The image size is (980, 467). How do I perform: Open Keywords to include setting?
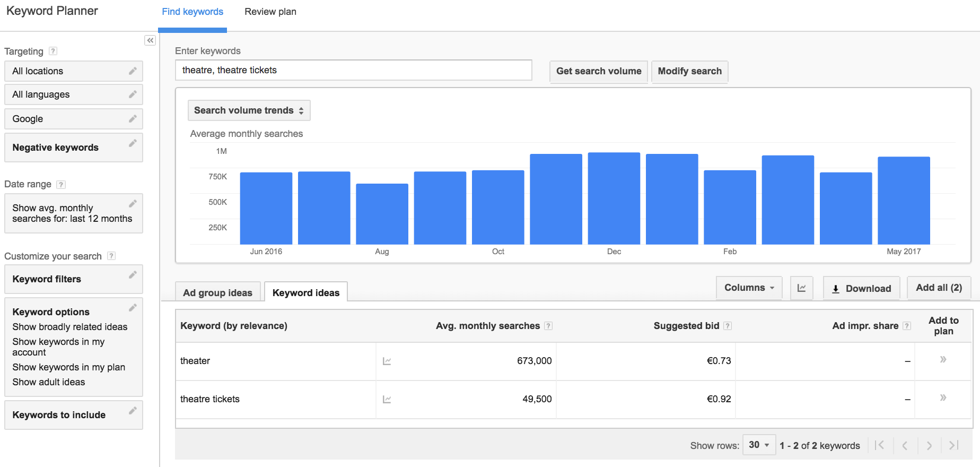74,415
